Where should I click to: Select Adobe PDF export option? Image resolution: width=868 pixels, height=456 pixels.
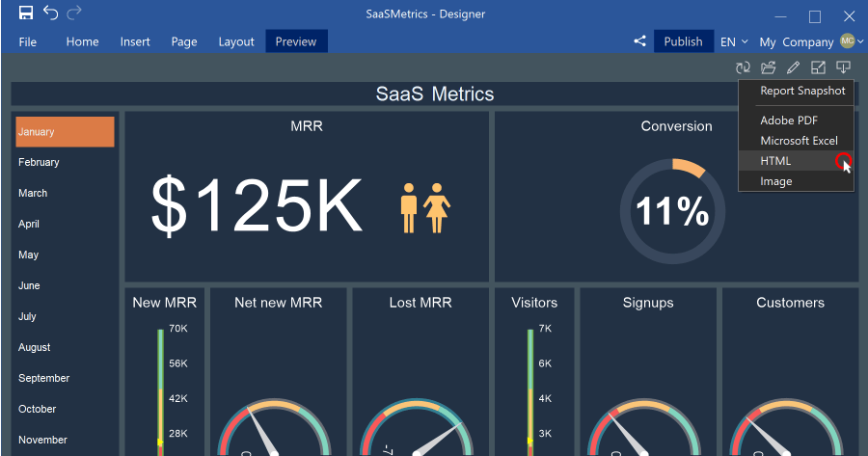[789, 121]
